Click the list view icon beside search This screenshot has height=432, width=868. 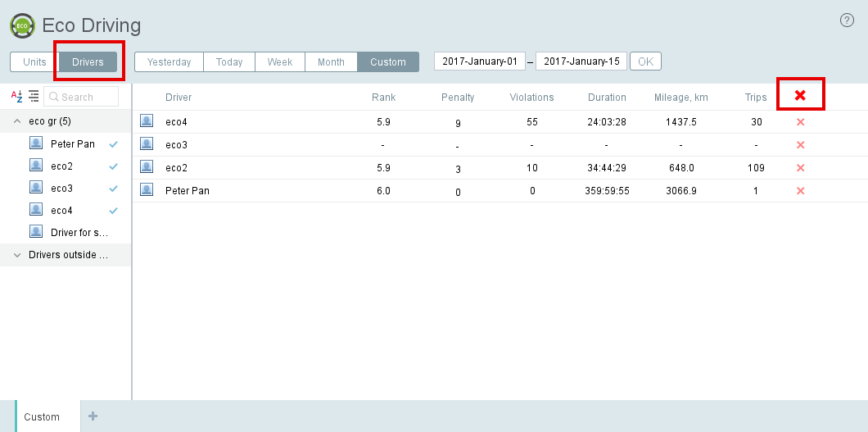point(34,97)
